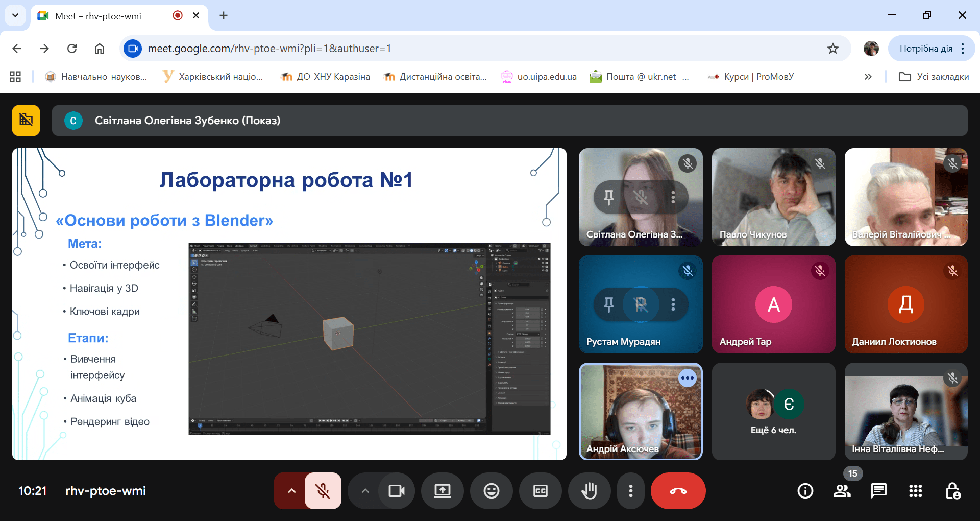The width and height of the screenshot is (980, 521).
Task: Open meeting details info icon
Action: [x=805, y=491]
